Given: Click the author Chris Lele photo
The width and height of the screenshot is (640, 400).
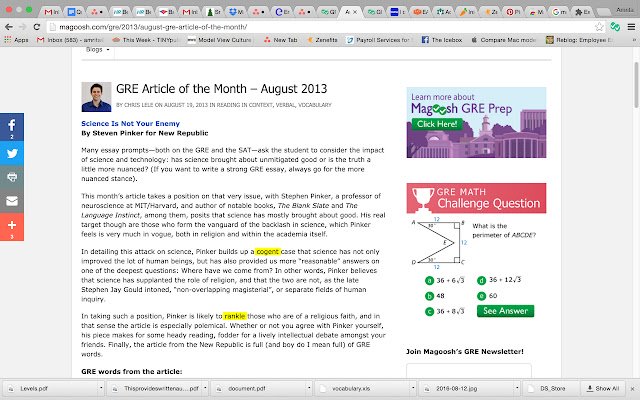Looking at the screenshot, I should point(96,97).
